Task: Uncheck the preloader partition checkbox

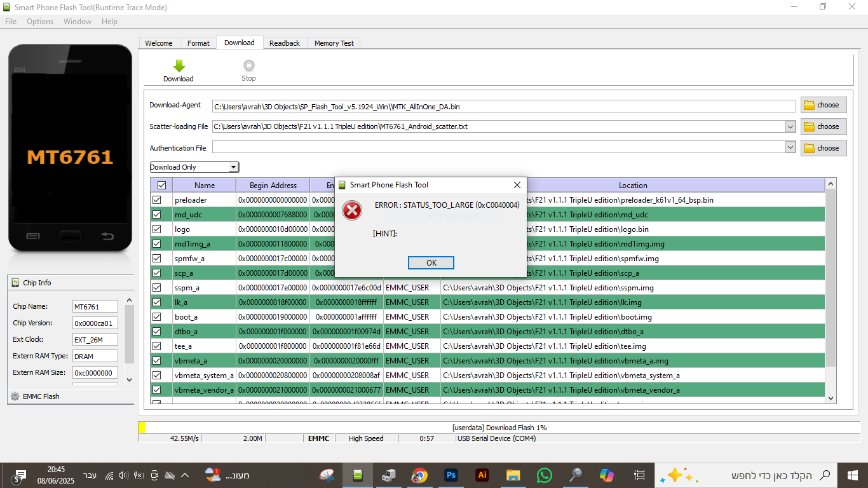Action: (157, 200)
